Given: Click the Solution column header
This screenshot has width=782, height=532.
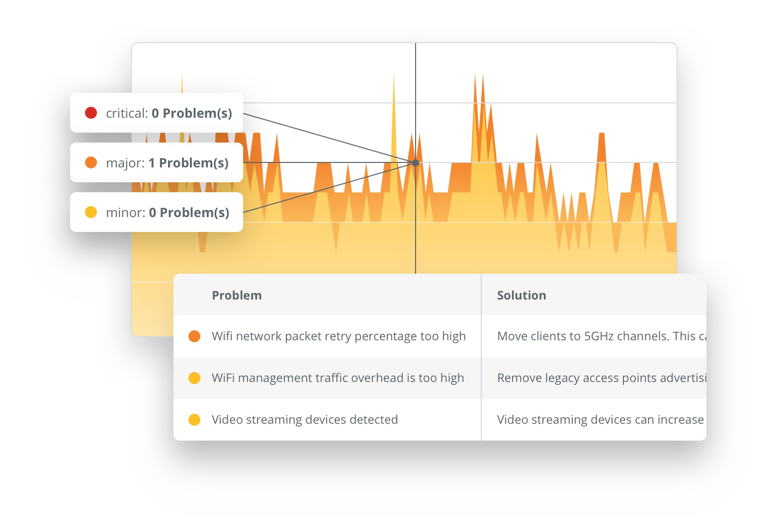Looking at the screenshot, I should [521, 296].
